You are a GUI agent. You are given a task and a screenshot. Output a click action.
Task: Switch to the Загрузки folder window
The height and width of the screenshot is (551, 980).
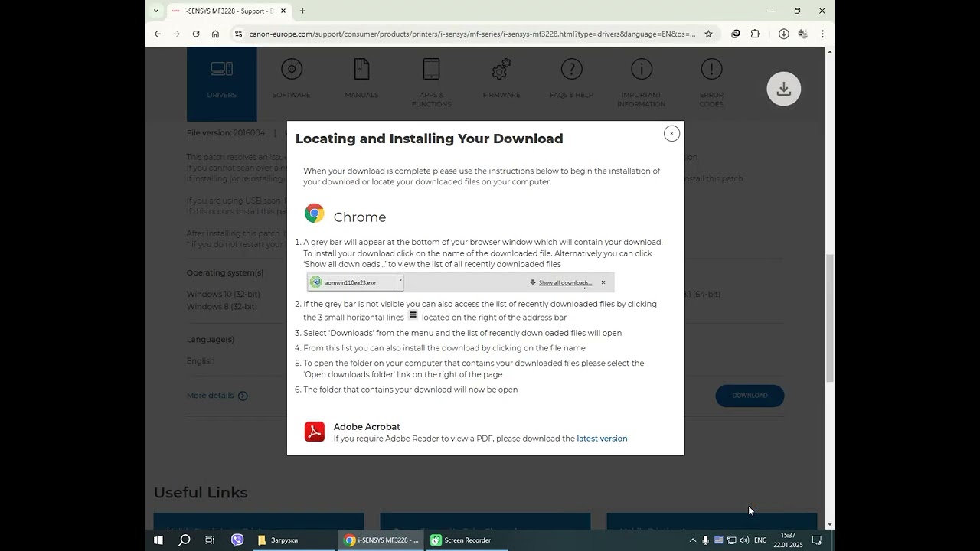point(294,540)
